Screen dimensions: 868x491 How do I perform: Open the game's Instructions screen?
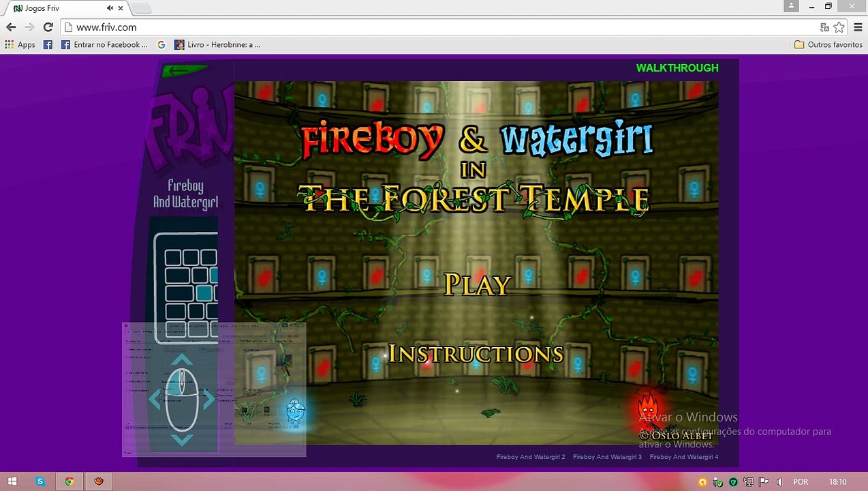coord(476,353)
